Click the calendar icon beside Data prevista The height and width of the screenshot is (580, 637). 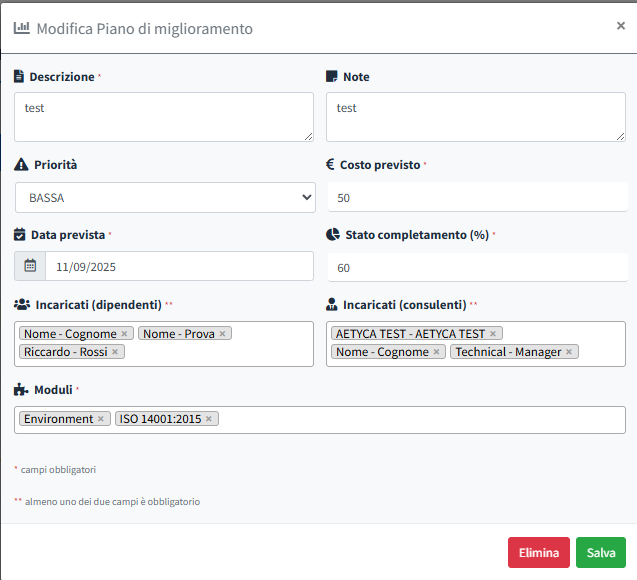[x=30, y=266]
